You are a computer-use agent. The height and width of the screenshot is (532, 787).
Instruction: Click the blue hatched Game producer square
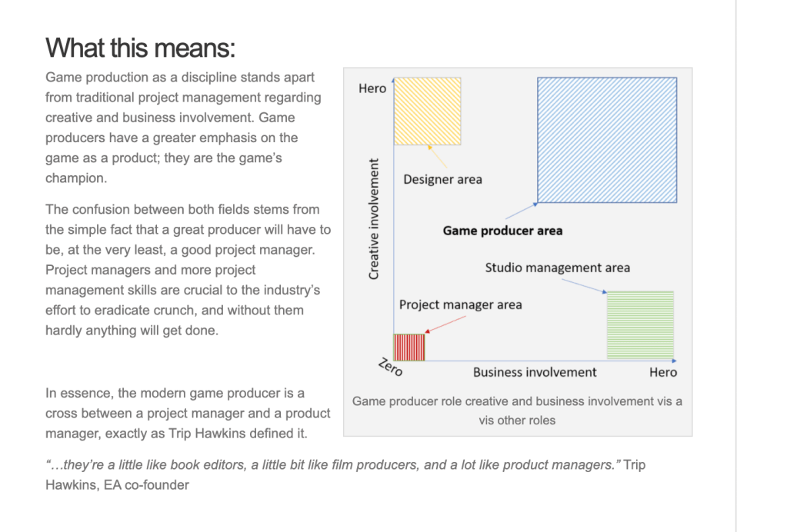(x=607, y=140)
